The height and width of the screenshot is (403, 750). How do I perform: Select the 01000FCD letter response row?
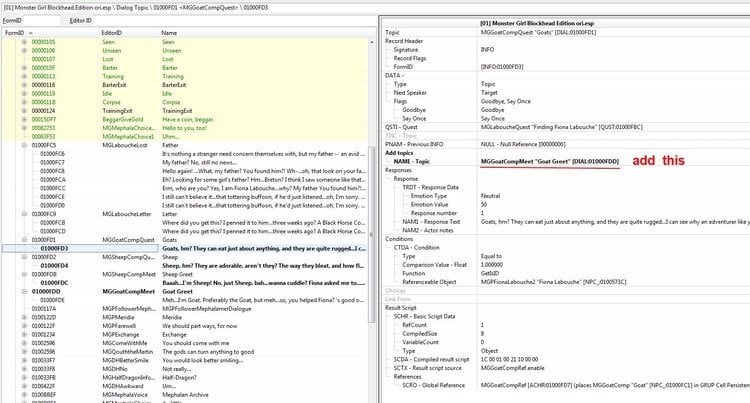(185, 231)
